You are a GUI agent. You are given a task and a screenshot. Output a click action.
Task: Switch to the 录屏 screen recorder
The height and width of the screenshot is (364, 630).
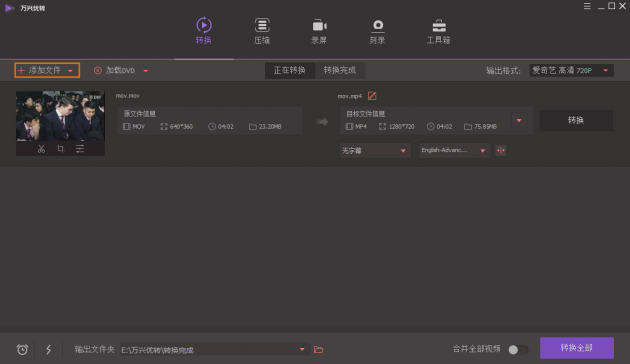tap(319, 31)
